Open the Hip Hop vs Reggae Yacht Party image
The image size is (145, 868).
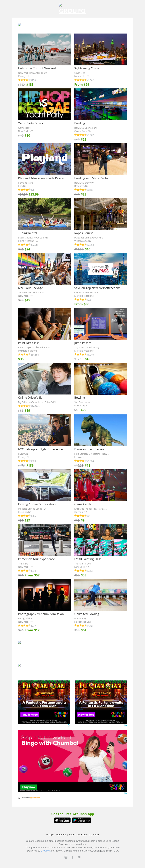tap(44, 104)
